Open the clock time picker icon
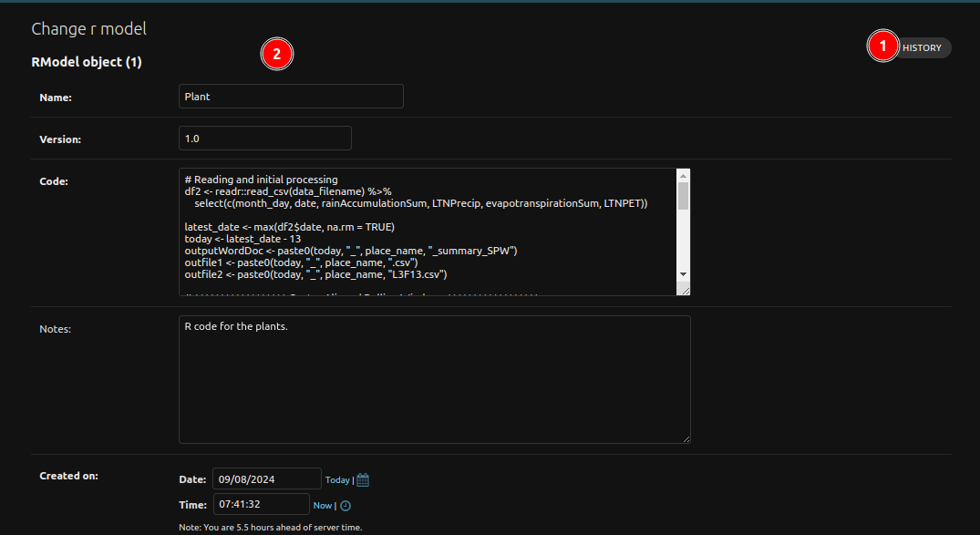Image resolution: width=980 pixels, height=535 pixels. pos(346,506)
